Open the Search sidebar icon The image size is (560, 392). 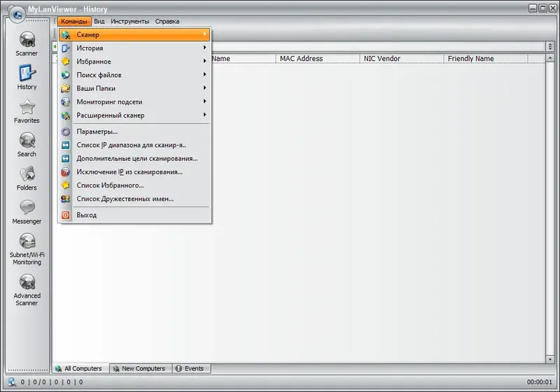pyautogui.click(x=27, y=140)
